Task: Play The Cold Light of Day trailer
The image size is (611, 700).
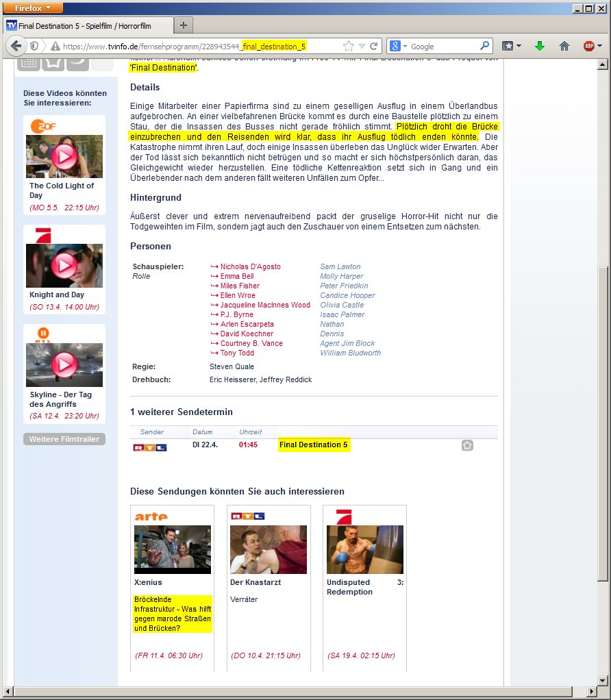Action: (x=64, y=157)
